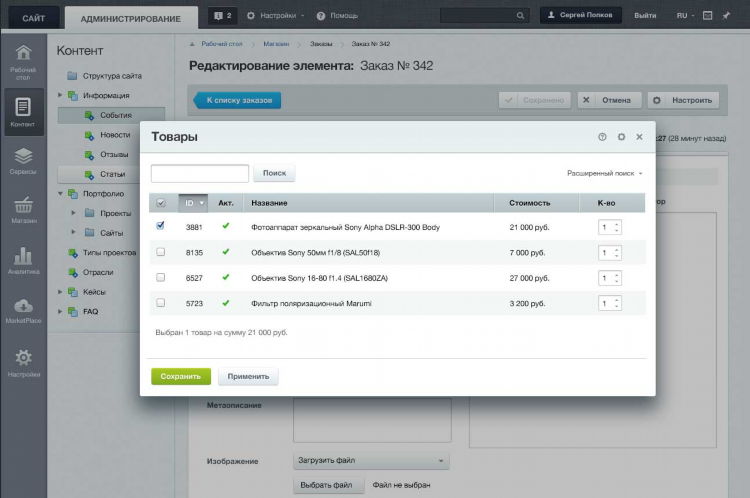The height and width of the screenshot is (498, 750).
Task: Click the pin icon in top bar
Action: pos(726,15)
